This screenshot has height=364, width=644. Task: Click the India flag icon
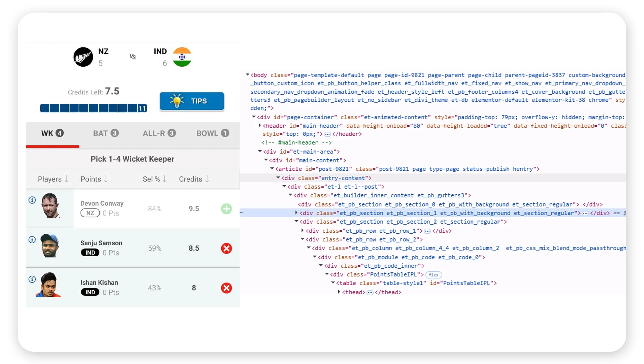click(x=182, y=57)
